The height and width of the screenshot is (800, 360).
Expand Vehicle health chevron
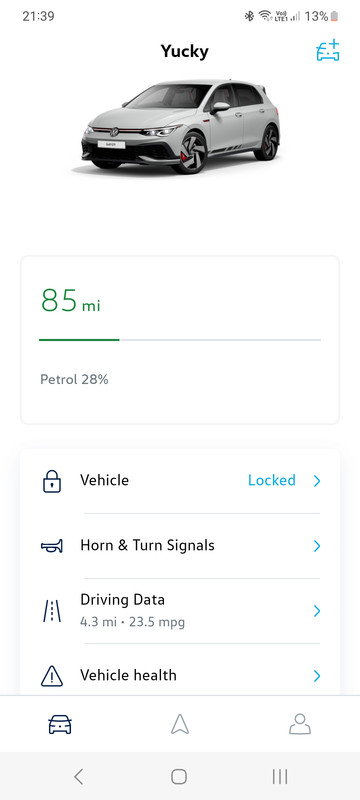point(317,676)
